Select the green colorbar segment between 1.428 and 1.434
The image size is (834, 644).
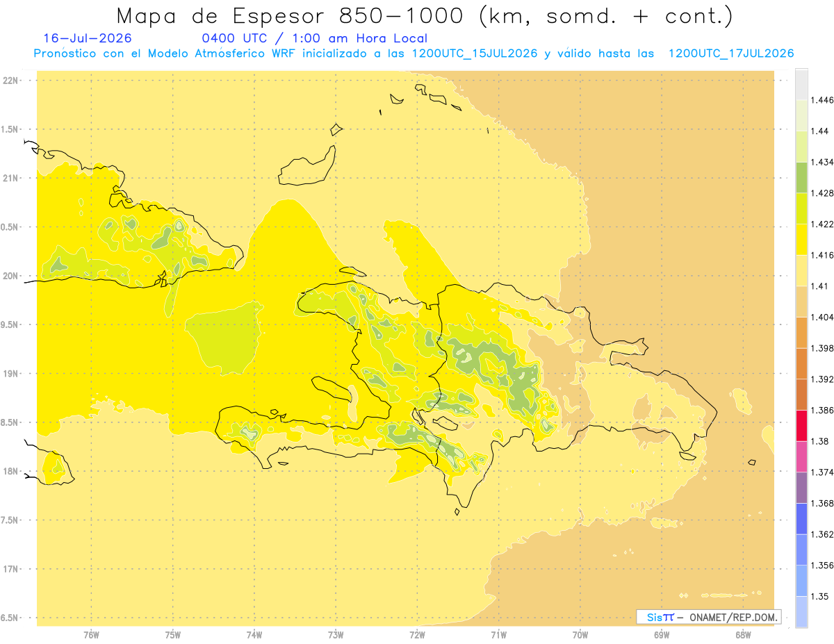(801, 177)
